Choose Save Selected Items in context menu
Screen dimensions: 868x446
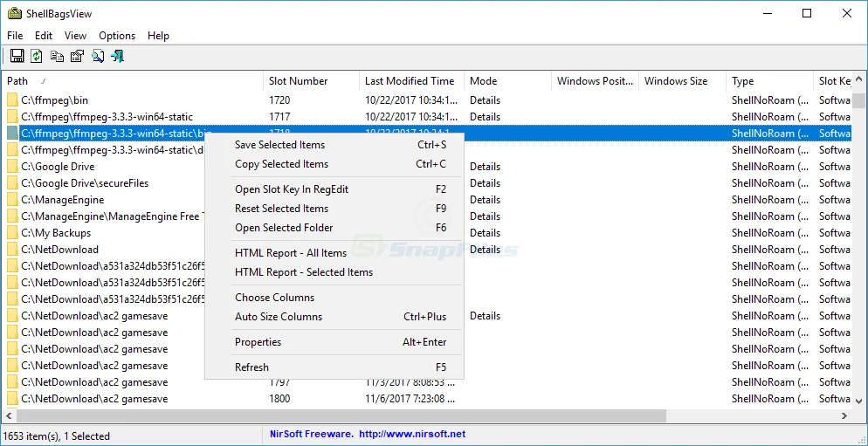click(334, 145)
